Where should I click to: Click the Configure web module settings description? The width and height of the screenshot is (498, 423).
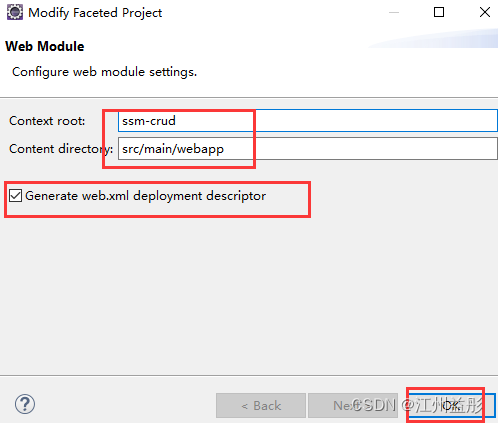pyautogui.click(x=104, y=72)
